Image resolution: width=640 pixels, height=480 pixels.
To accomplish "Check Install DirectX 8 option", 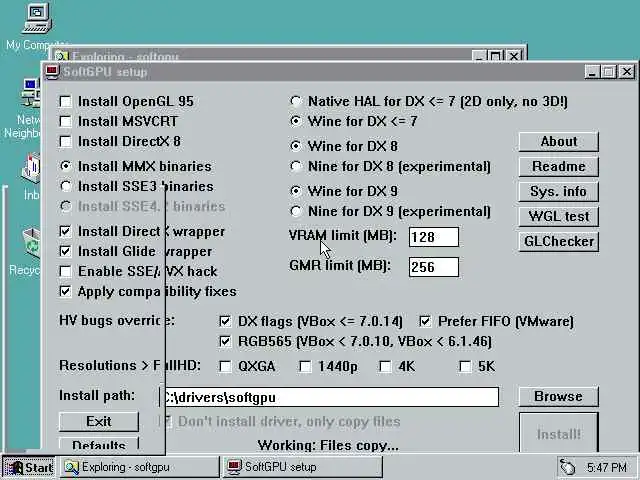I will tap(65, 142).
